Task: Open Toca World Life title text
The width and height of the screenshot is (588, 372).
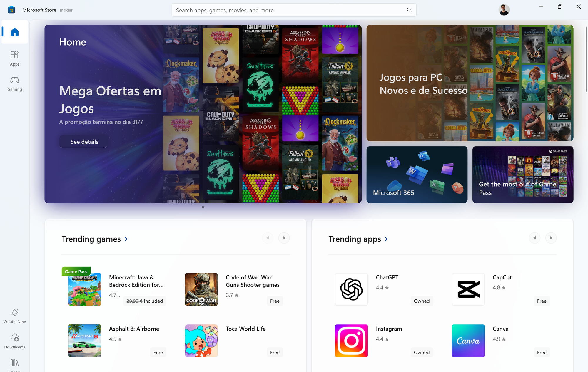Action: 246,329
